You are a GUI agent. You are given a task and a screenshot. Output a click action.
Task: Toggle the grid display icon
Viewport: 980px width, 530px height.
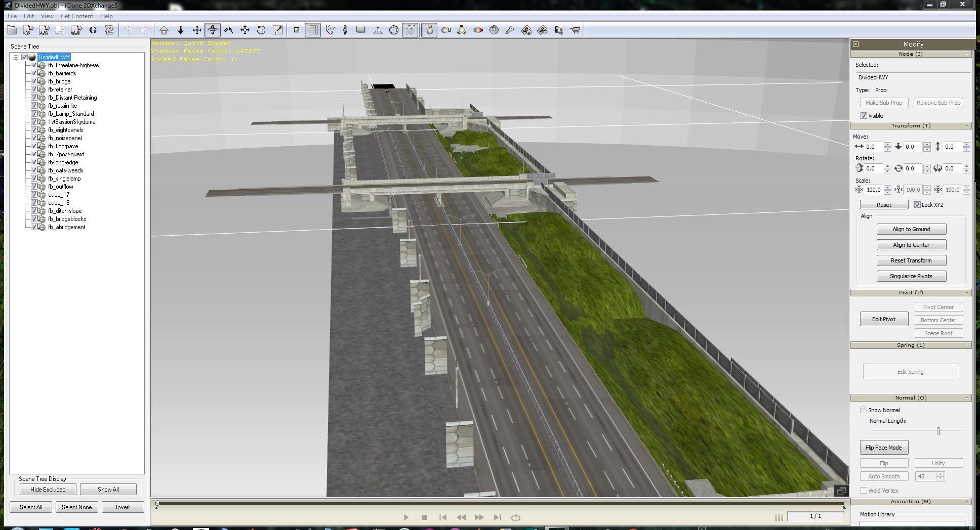(313, 30)
